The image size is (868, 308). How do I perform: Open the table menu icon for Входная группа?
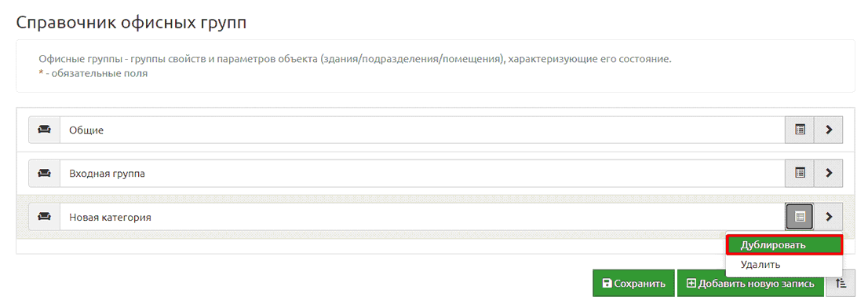800,174
